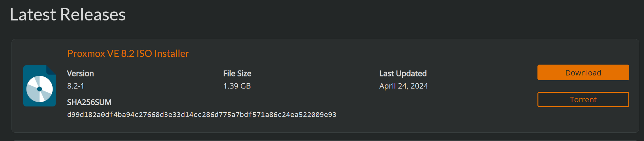Select the 1.39 GB file size value

coord(237,86)
